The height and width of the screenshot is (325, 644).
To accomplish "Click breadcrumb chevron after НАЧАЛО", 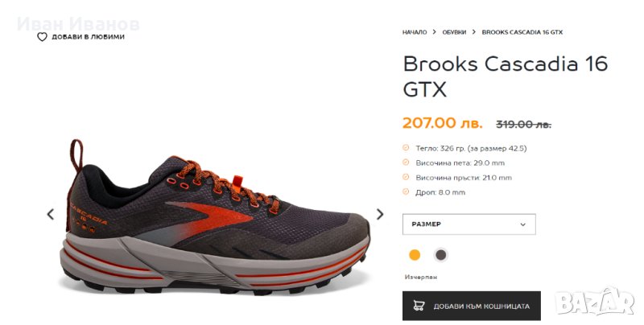I will (x=434, y=32).
